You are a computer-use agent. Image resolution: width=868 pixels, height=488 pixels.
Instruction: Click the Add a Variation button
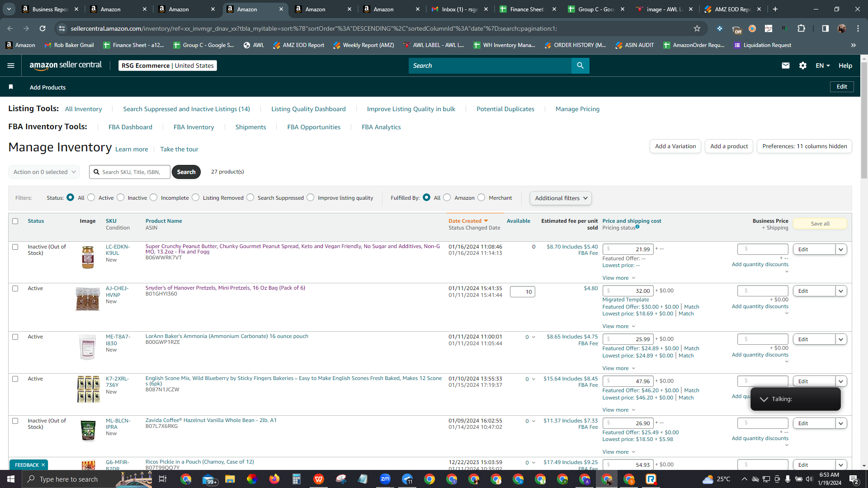pos(675,146)
